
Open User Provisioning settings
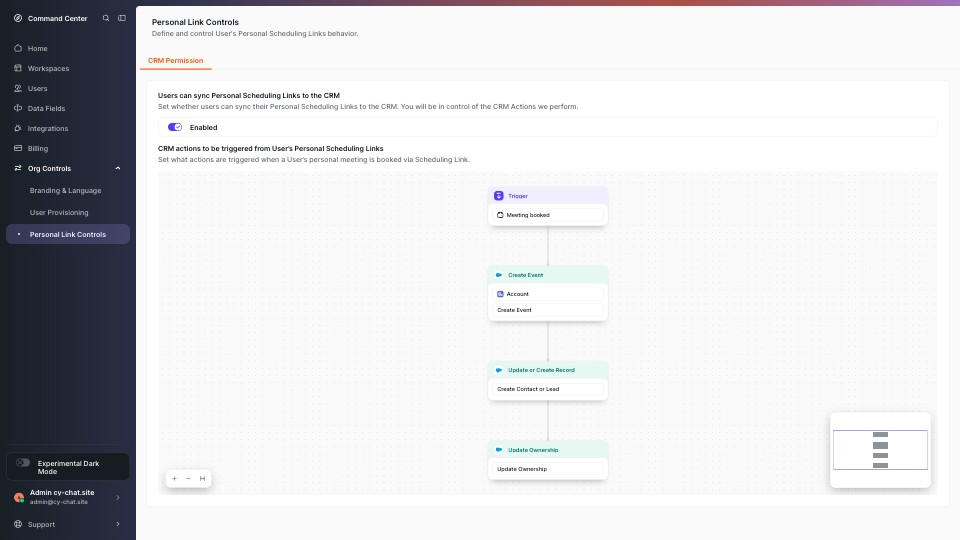coord(59,212)
